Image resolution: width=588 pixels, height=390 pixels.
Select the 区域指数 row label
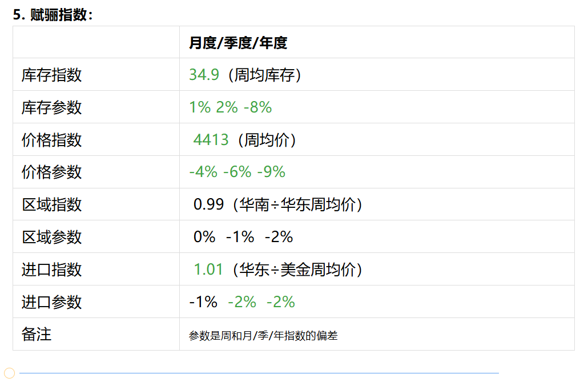52,204
